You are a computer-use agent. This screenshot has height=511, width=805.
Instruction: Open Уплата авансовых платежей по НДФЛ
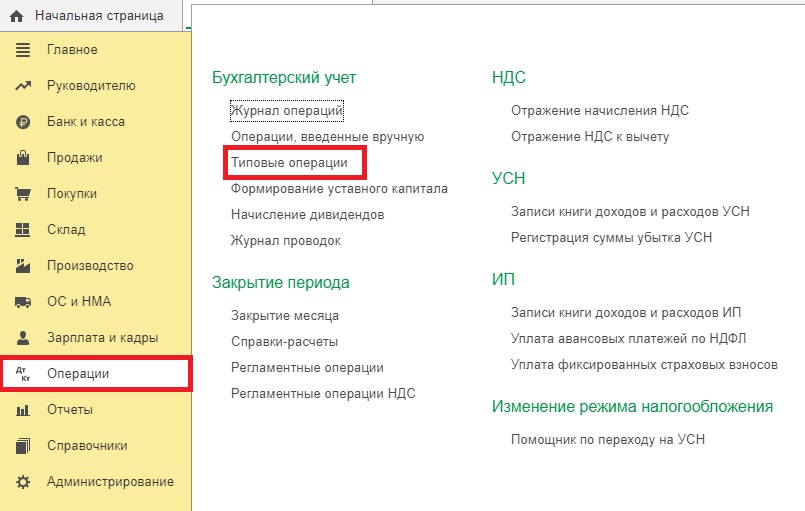coord(628,338)
